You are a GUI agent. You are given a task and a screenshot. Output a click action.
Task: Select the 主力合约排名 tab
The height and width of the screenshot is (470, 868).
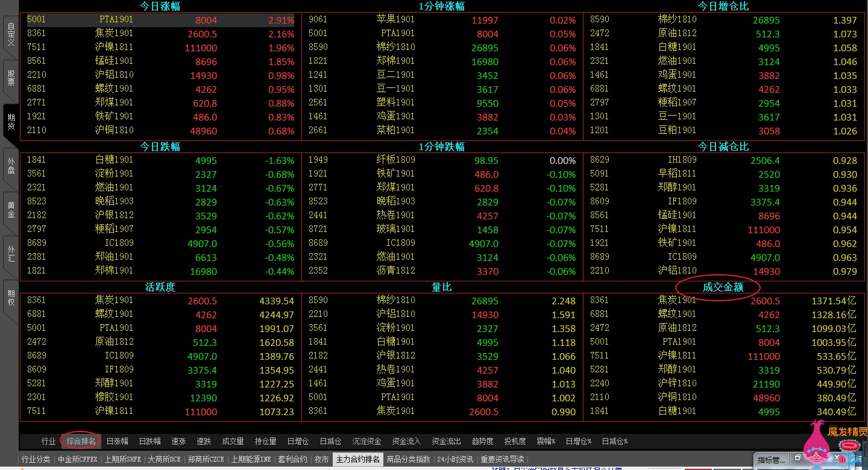[x=358, y=459]
